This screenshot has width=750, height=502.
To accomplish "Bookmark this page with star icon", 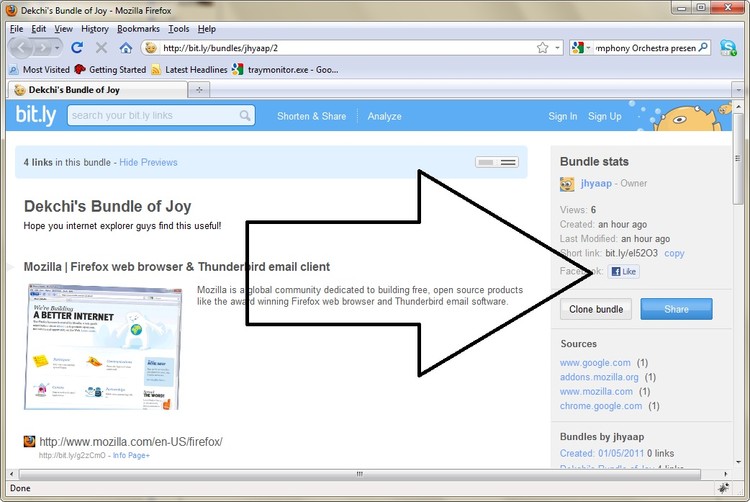I will pos(542,47).
